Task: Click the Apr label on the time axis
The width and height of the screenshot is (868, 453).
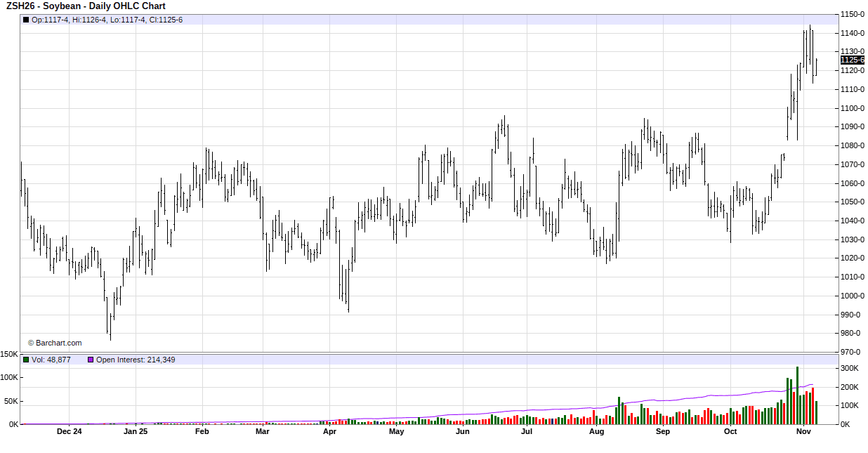Action: pyautogui.click(x=329, y=431)
